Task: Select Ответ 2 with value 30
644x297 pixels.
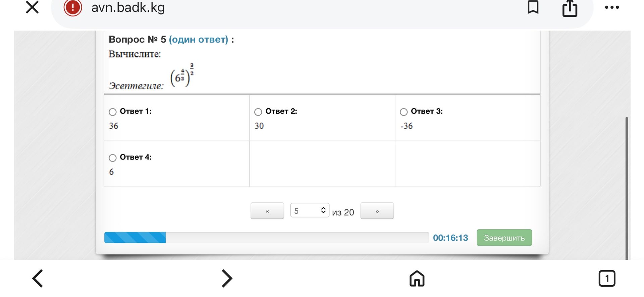Action: tap(258, 112)
